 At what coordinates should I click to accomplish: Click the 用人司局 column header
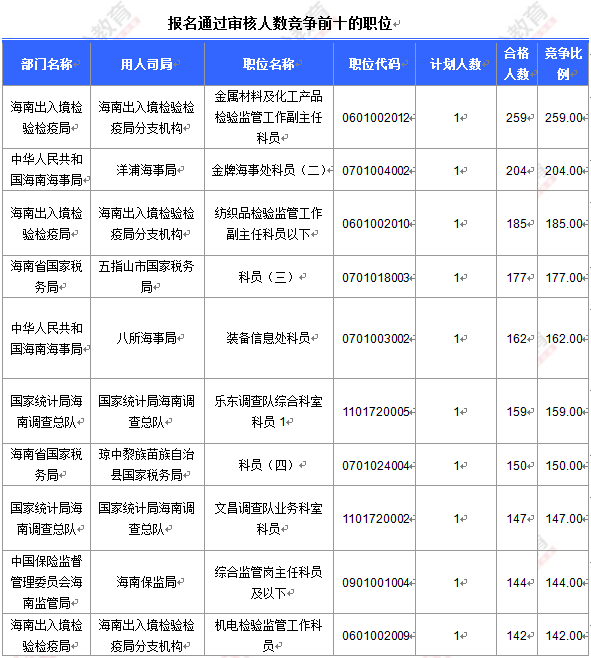tap(147, 64)
